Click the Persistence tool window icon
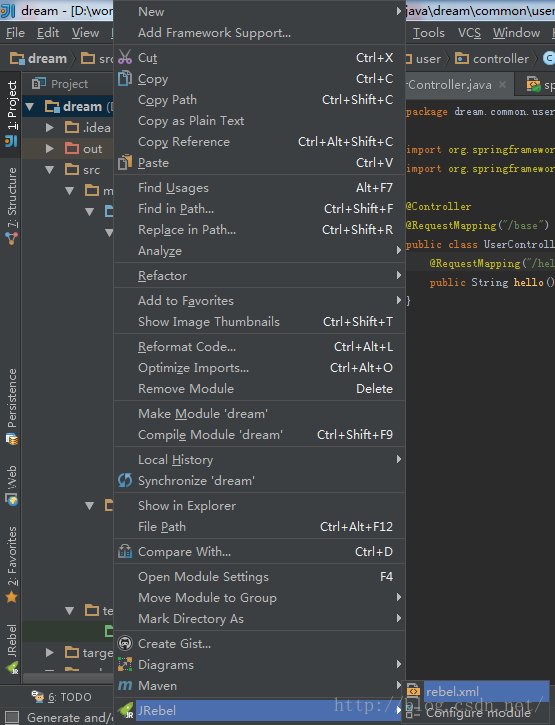Image resolution: width=555 pixels, height=725 pixels. pos(12,439)
